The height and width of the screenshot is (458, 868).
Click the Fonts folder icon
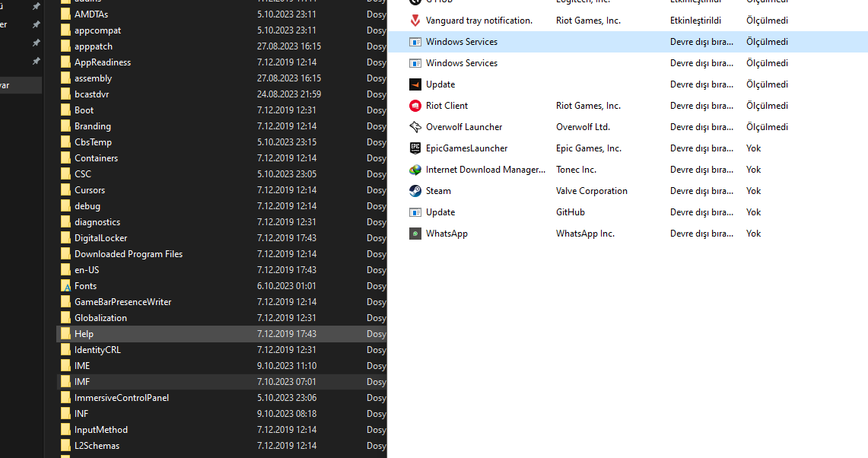coord(66,286)
